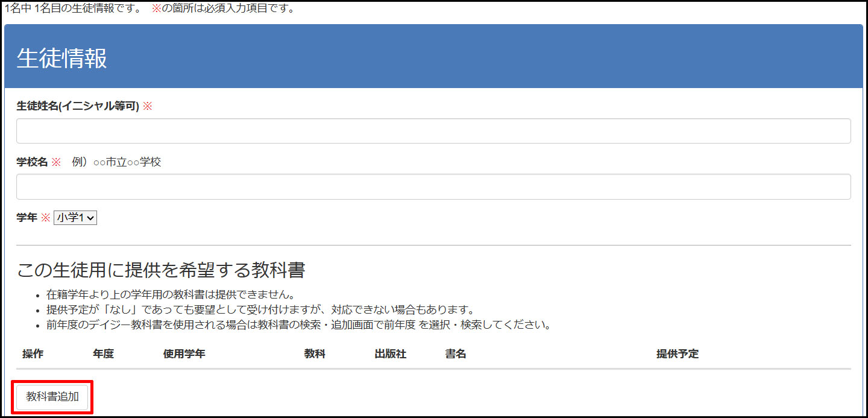
Task: Click the 学校名 field label
Action: click(32, 162)
